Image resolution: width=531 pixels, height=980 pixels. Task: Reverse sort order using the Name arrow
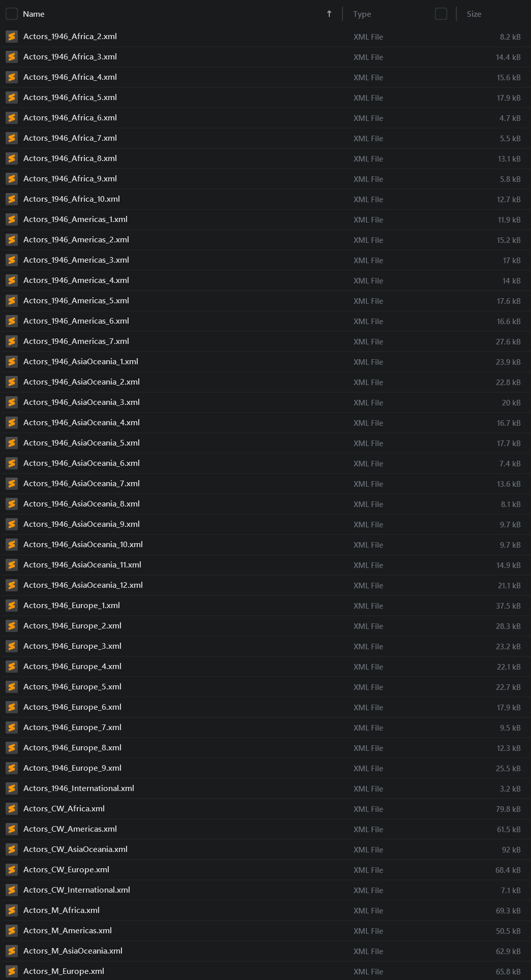tap(329, 14)
